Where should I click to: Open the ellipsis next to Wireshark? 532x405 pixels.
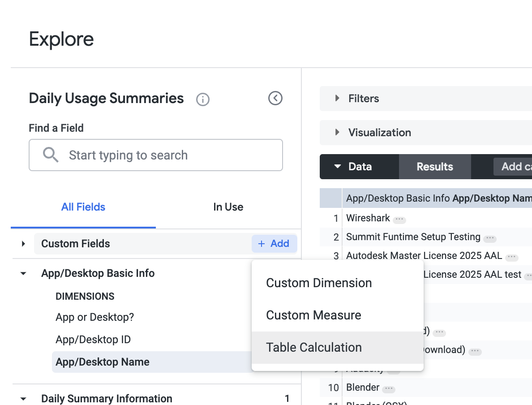(399, 220)
